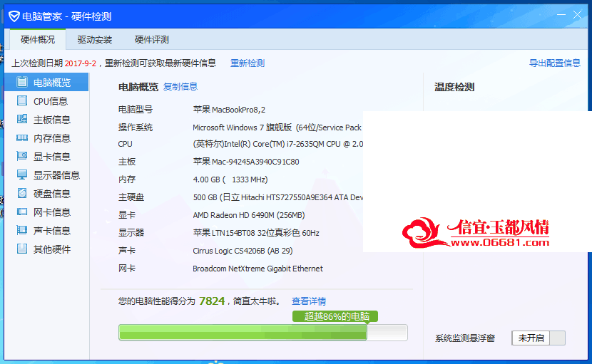Open the 显卡信息 section
Screen dimensions: 592x364
click(x=46, y=157)
